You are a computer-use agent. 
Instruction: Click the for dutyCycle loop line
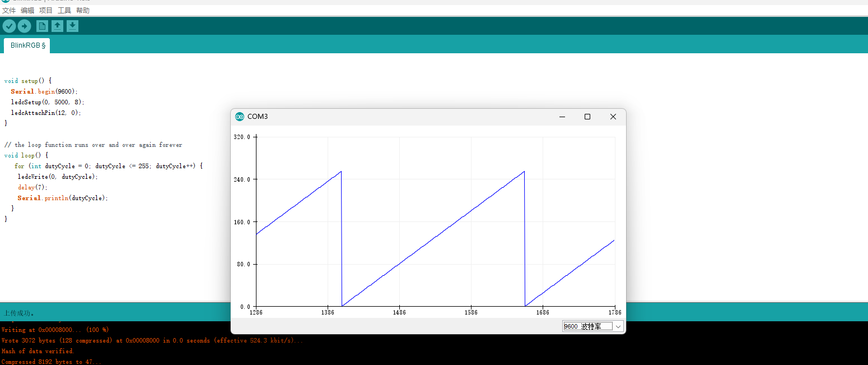[x=109, y=166]
